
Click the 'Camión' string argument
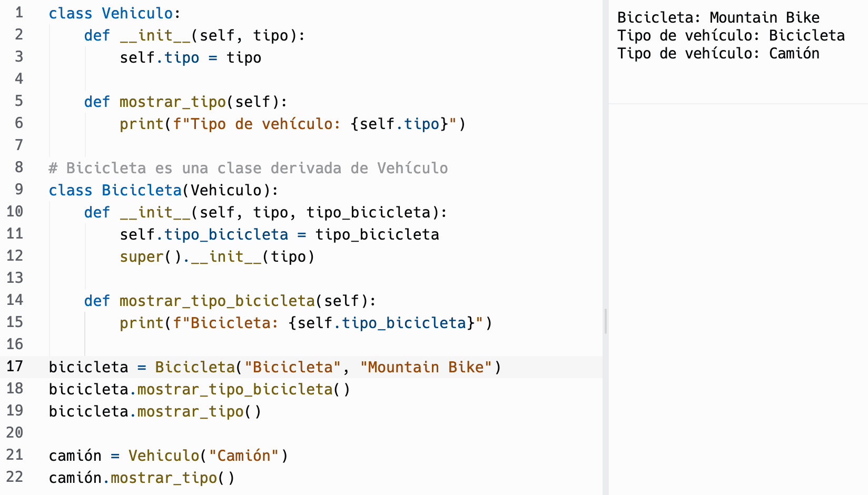click(243, 456)
